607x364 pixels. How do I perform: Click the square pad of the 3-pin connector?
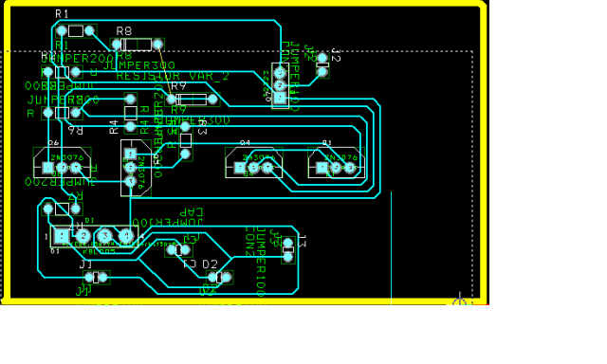click(280, 98)
